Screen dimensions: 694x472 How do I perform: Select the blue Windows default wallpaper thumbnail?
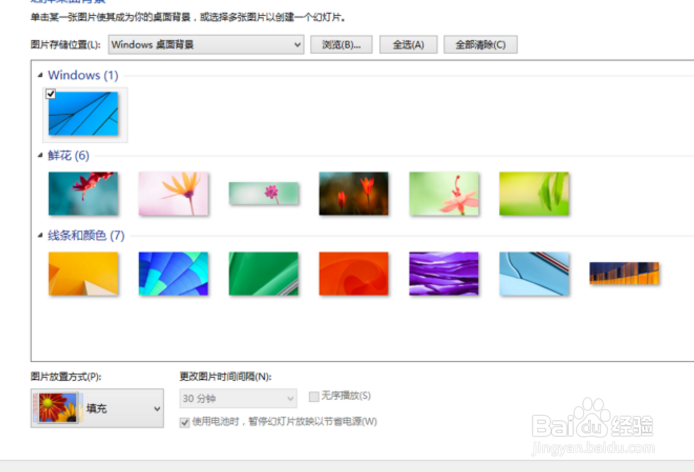point(83,114)
